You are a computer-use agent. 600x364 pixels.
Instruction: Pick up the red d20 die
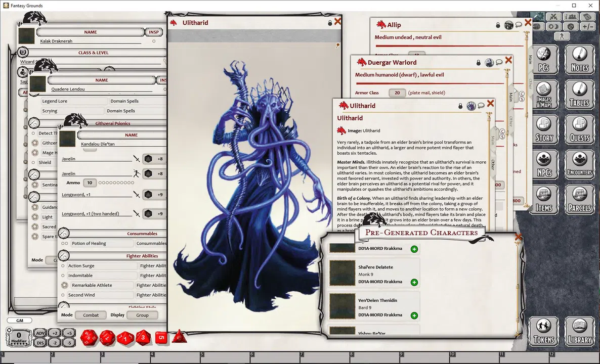pyautogui.click(x=89, y=338)
